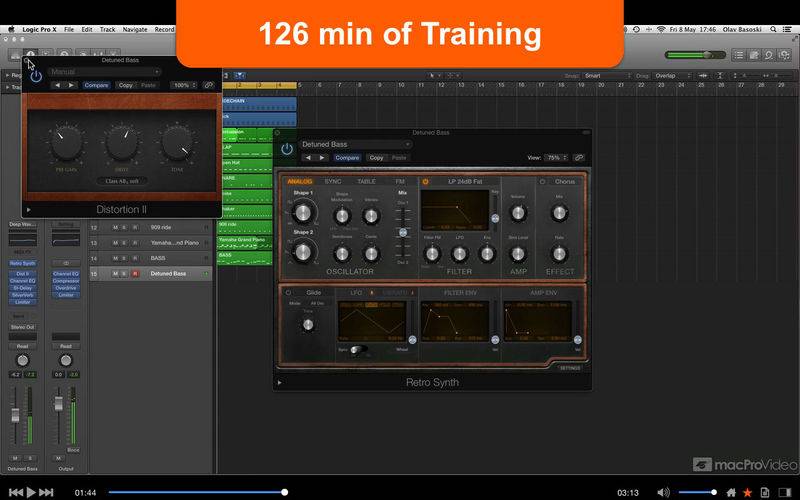The height and width of the screenshot is (500, 800).
Task: Click the pan knob on Detuned Bass strip
Action: pyautogui.click(x=22, y=361)
